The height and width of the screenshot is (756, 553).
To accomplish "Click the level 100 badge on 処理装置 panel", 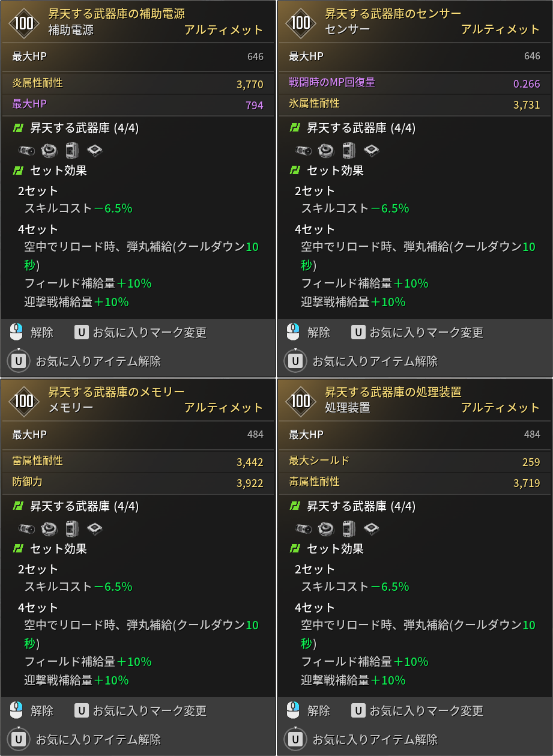I will pyautogui.click(x=301, y=401).
